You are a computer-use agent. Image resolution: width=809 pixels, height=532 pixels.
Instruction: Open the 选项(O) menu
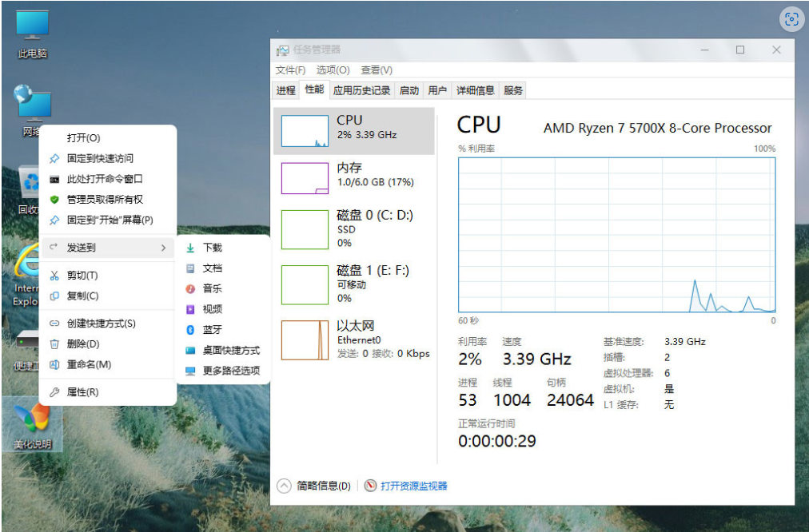333,70
